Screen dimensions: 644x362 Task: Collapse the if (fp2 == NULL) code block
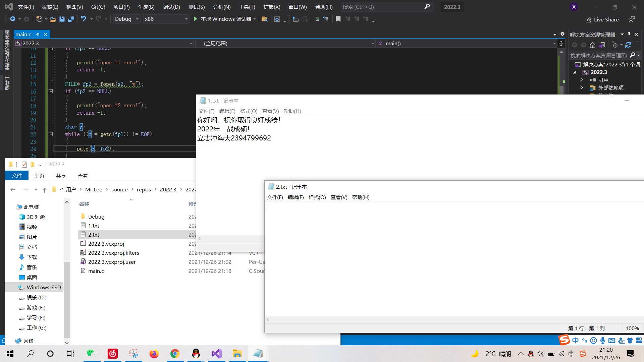point(51,91)
